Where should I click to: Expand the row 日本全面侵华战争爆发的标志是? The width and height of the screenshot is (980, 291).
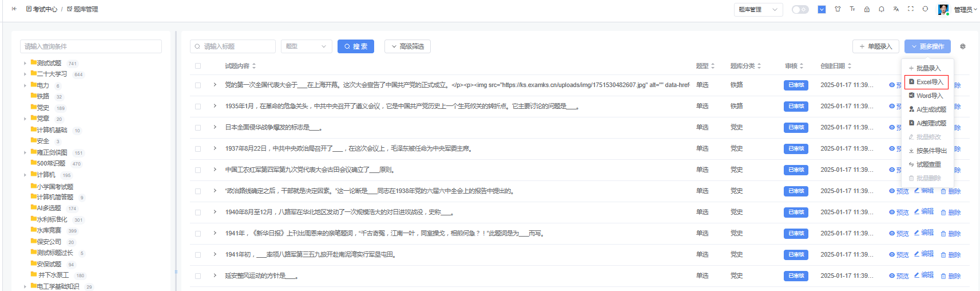(x=215, y=127)
